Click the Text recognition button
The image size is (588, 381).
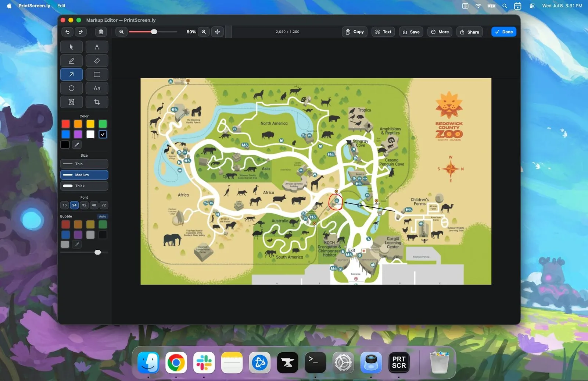tap(383, 32)
